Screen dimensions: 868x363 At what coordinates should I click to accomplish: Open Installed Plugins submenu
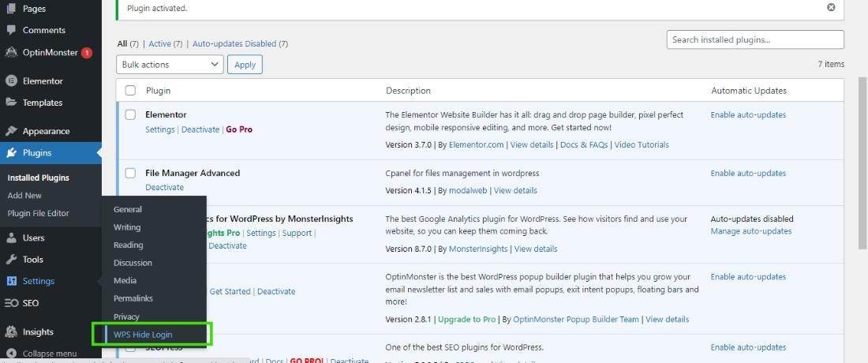38,178
